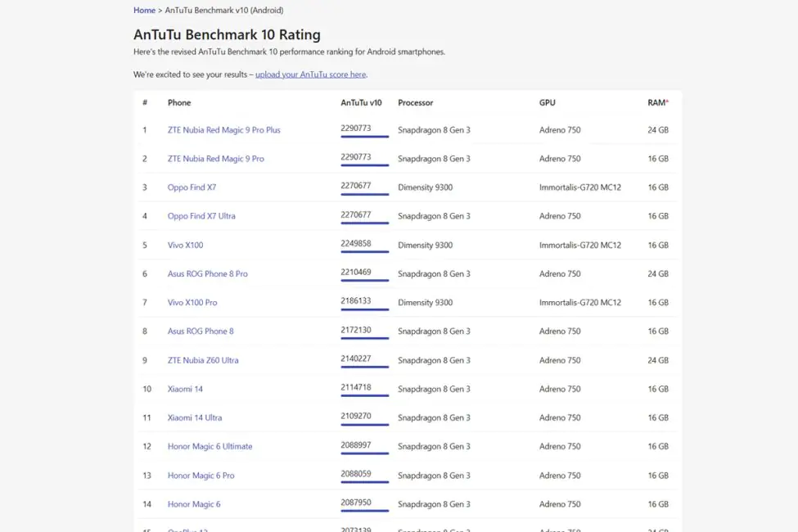Select the score 2114718
Image resolution: width=798 pixels, height=532 pixels.
[x=356, y=387]
